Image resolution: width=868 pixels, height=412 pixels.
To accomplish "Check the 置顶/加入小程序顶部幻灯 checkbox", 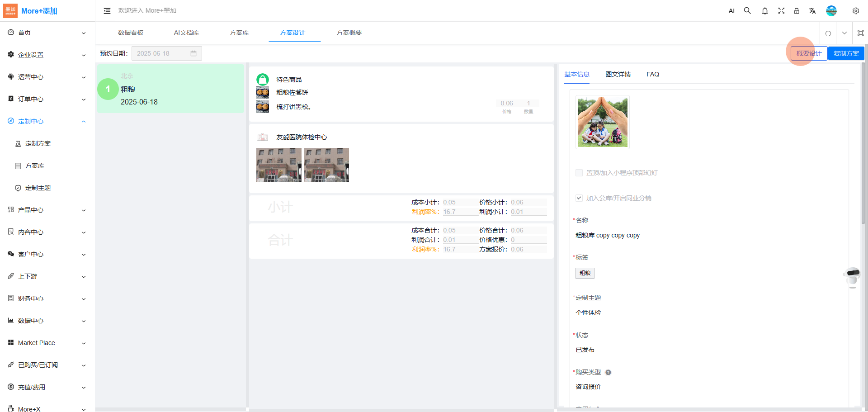I will coord(579,173).
